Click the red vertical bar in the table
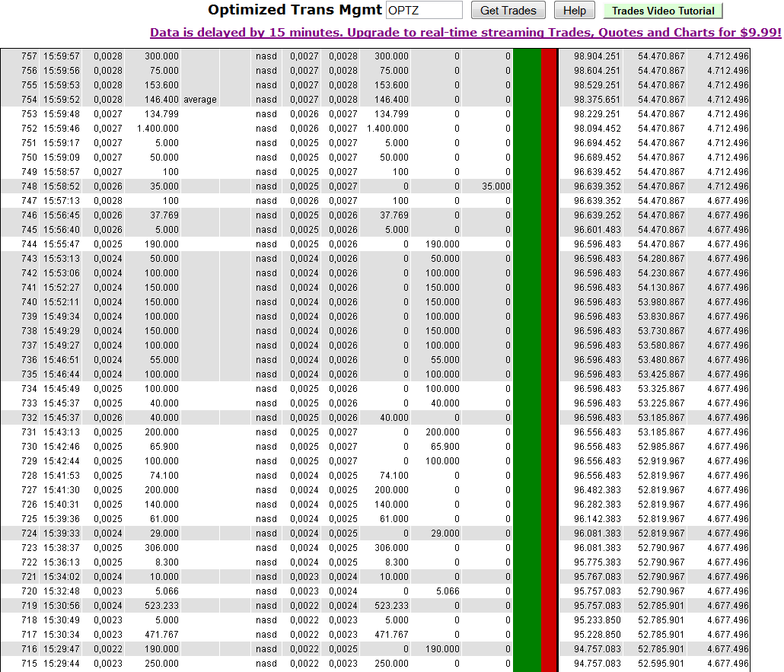The image size is (784, 672). 550,358
